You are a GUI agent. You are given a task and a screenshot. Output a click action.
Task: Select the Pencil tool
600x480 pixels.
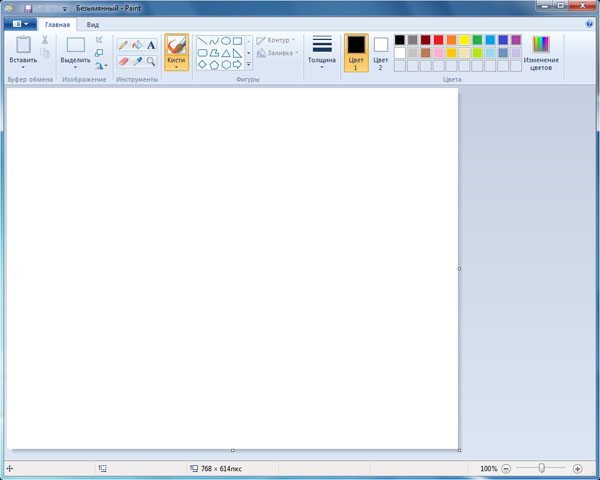click(123, 45)
